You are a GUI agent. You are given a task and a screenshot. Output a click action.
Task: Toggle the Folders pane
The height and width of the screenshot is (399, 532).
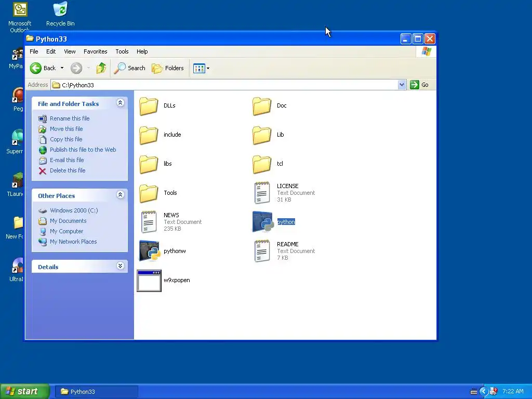point(168,68)
